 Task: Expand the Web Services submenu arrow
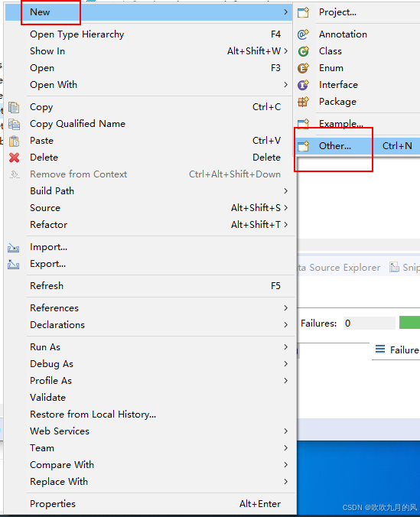click(x=285, y=431)
